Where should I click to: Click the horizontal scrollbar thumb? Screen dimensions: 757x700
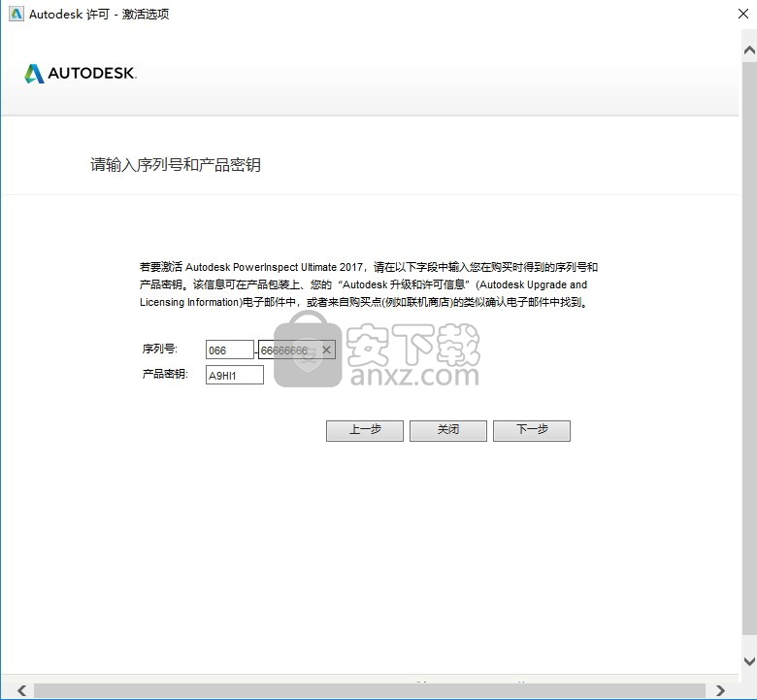370,690
